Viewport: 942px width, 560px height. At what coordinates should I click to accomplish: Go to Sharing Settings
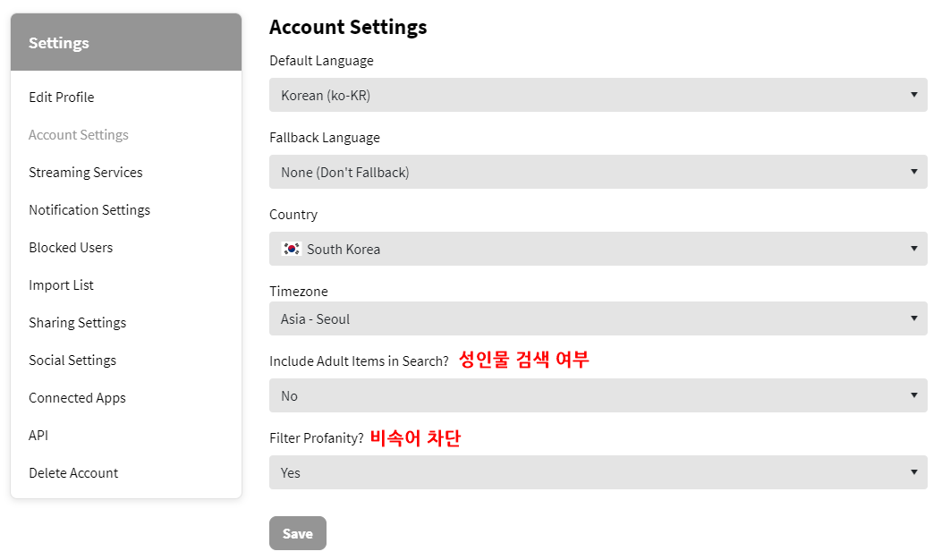click(77, 322)
